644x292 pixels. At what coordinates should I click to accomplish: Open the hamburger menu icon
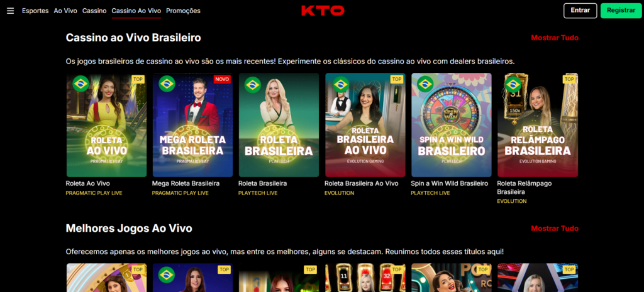[10, 11]
